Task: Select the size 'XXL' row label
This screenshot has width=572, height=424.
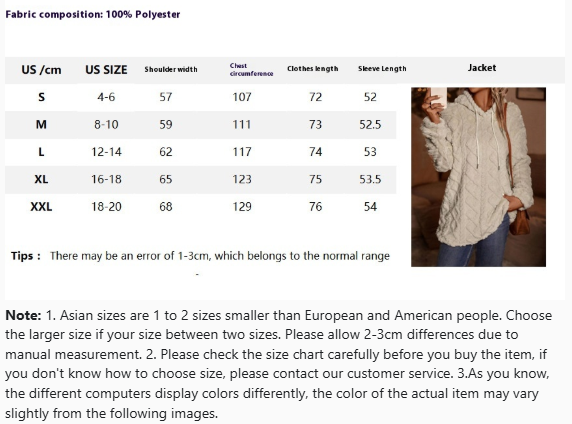Action: (41, 207)
